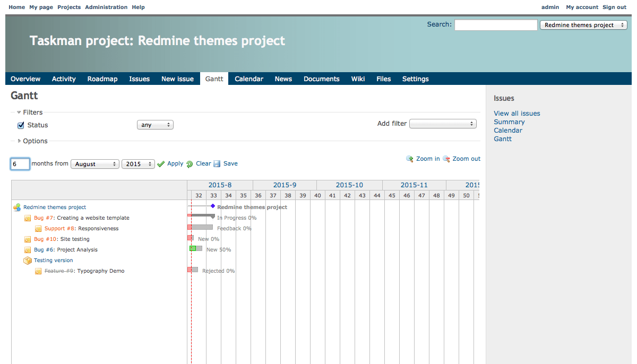Click the Zoom out magnifier icon

click(446, 159)
